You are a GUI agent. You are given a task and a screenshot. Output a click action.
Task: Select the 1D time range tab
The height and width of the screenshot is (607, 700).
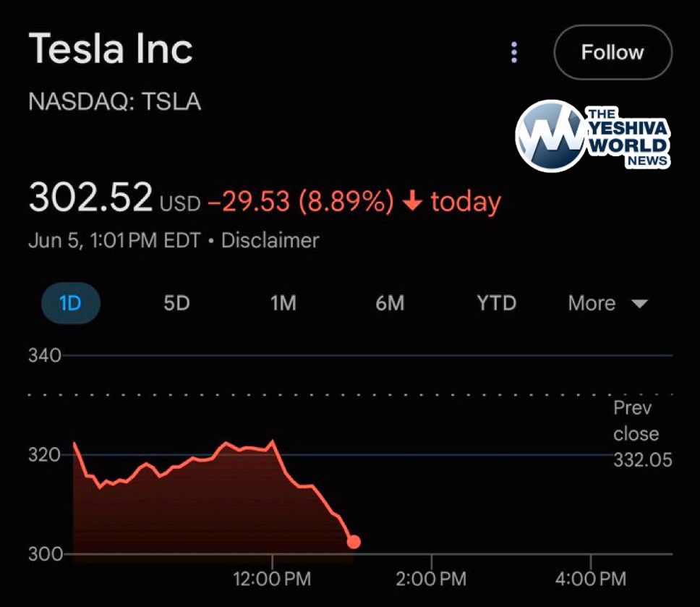tap(70, 303)
